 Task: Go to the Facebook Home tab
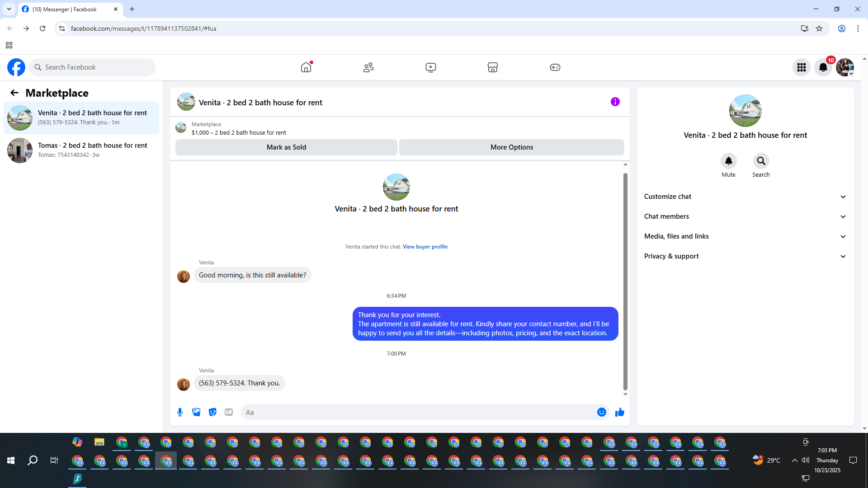coord(306,67)
